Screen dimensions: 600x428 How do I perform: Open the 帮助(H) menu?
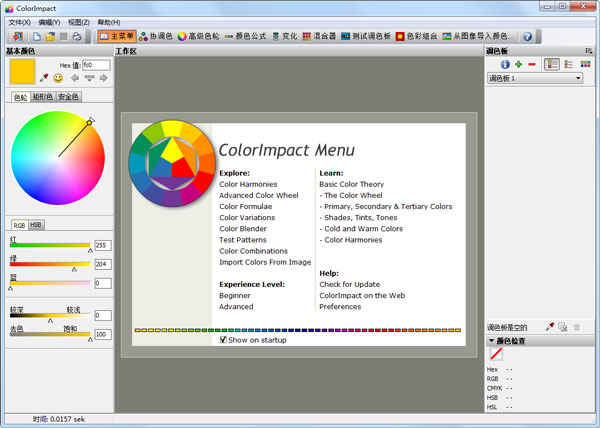coord(109,23)
